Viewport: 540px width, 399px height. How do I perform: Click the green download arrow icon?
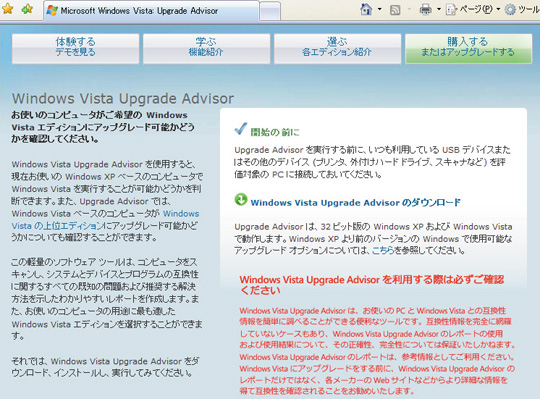pos(241,200)
